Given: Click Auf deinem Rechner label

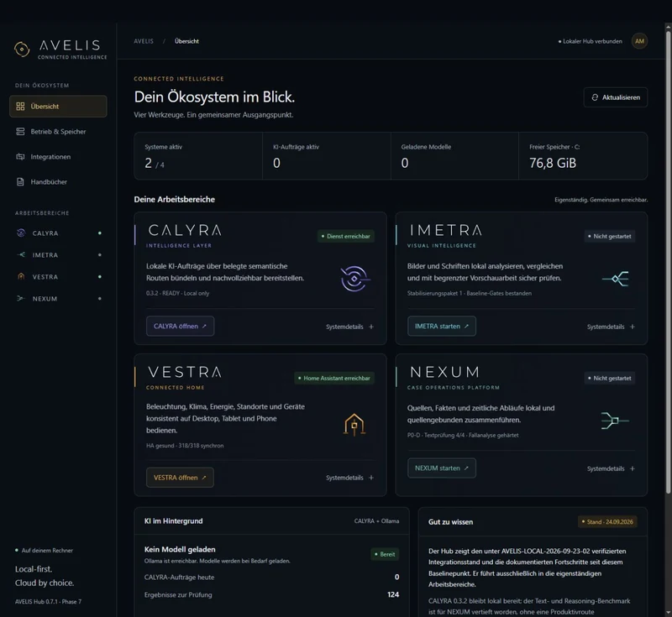Looking at the screenshot, I should click(x=47, y=550).
